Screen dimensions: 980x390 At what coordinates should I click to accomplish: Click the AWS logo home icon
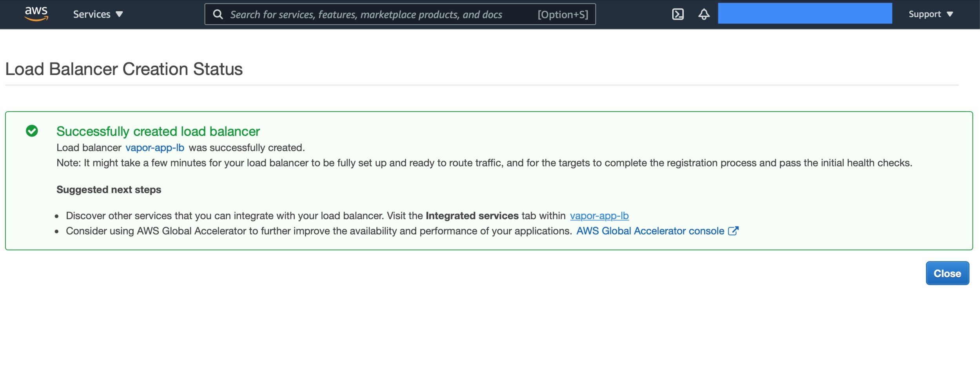tap(36, 14)
